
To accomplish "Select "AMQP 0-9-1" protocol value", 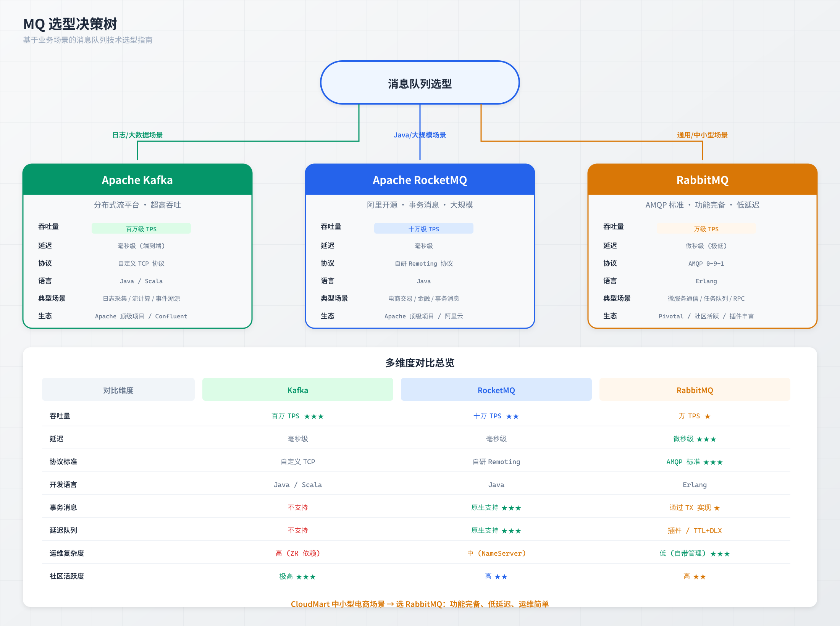I will [706, 263].
